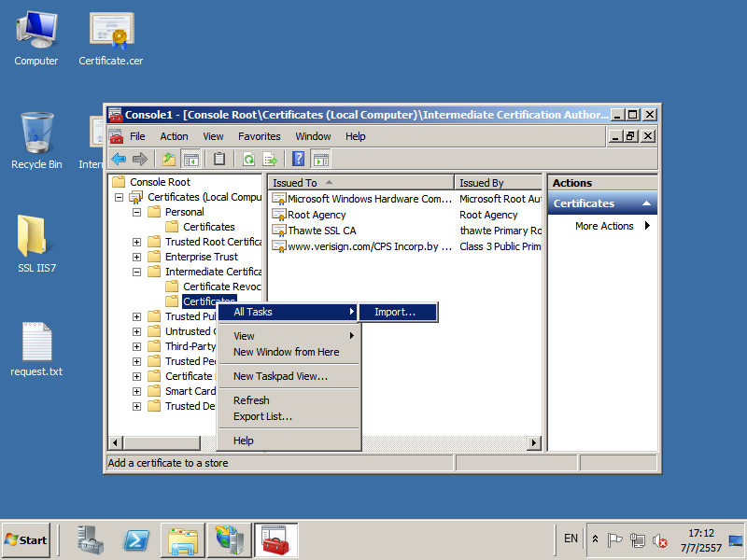The image size is (747, 560).
Task: Click the Up one level toolbar icon
Action: coord(168,159)
